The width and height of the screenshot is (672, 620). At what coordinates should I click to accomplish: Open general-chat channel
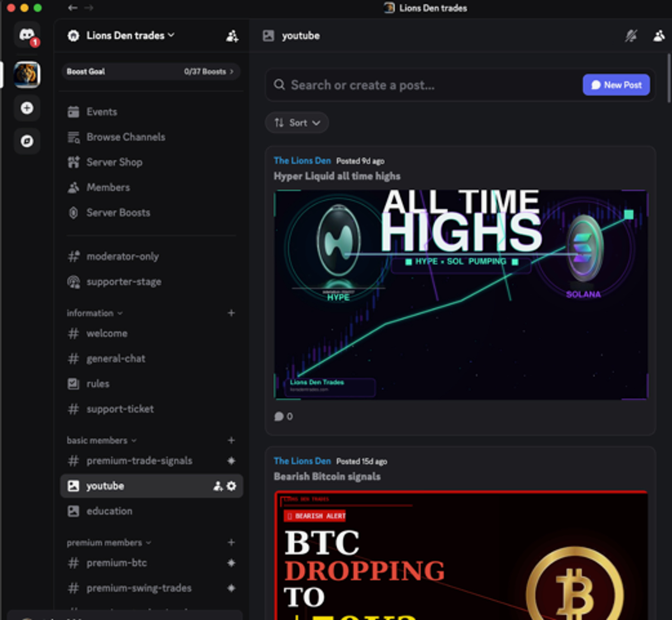pos(151,359)
